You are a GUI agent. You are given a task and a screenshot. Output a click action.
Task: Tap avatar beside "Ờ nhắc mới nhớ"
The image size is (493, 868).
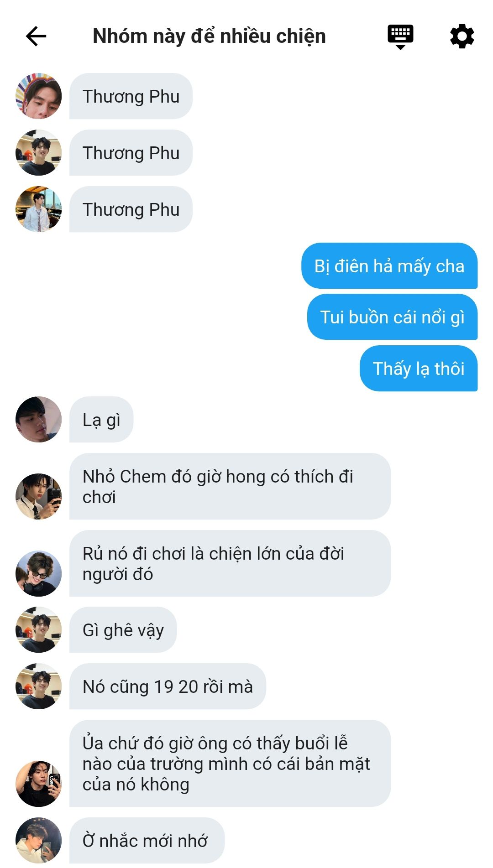[39, 841]
